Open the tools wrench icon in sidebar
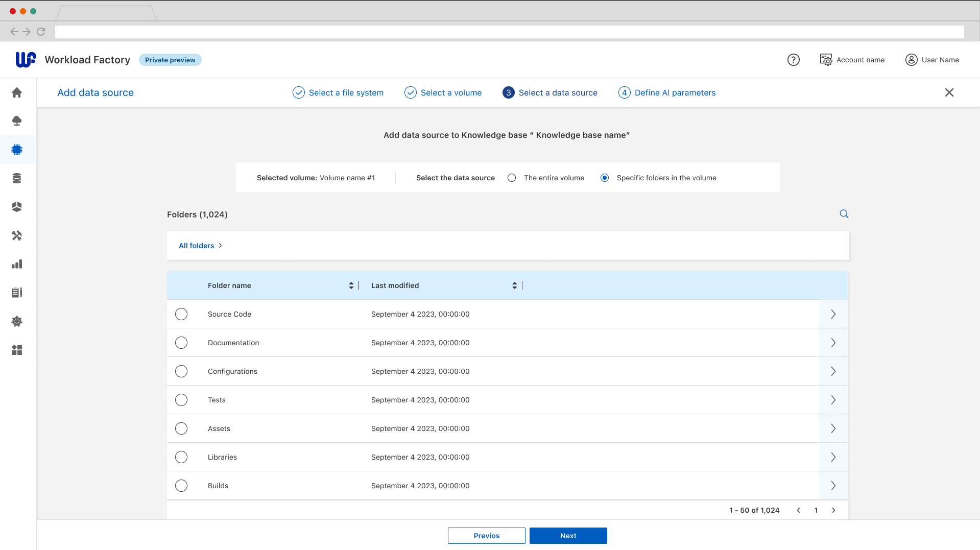 17,235
